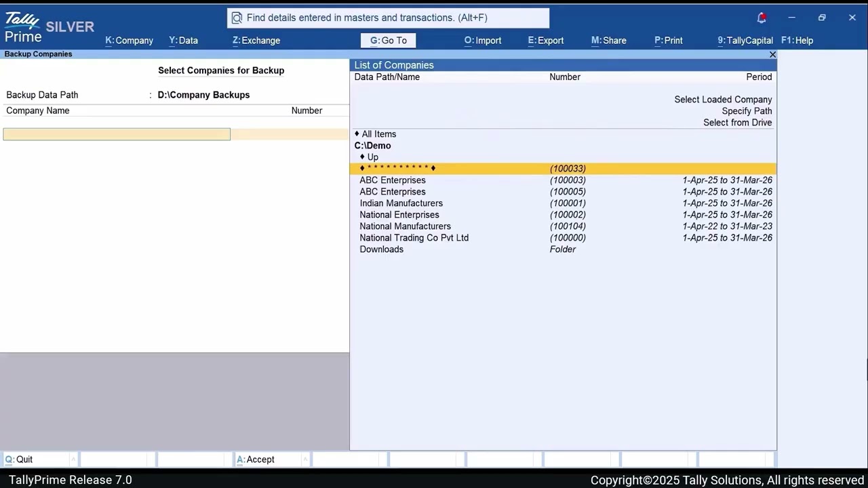Open the E: Export menu
Image resolution: width=868 pixels, height=488 pixels.
[545, 41]
